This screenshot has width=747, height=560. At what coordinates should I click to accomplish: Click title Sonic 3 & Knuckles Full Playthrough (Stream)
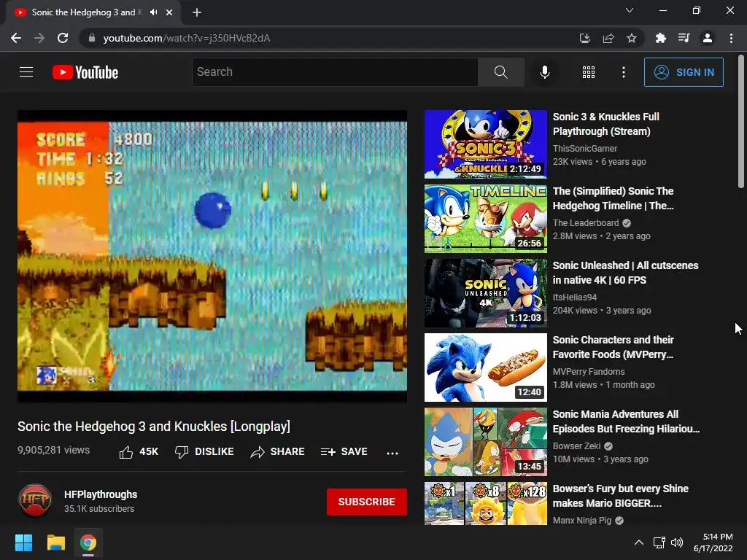tap(606, 124)
